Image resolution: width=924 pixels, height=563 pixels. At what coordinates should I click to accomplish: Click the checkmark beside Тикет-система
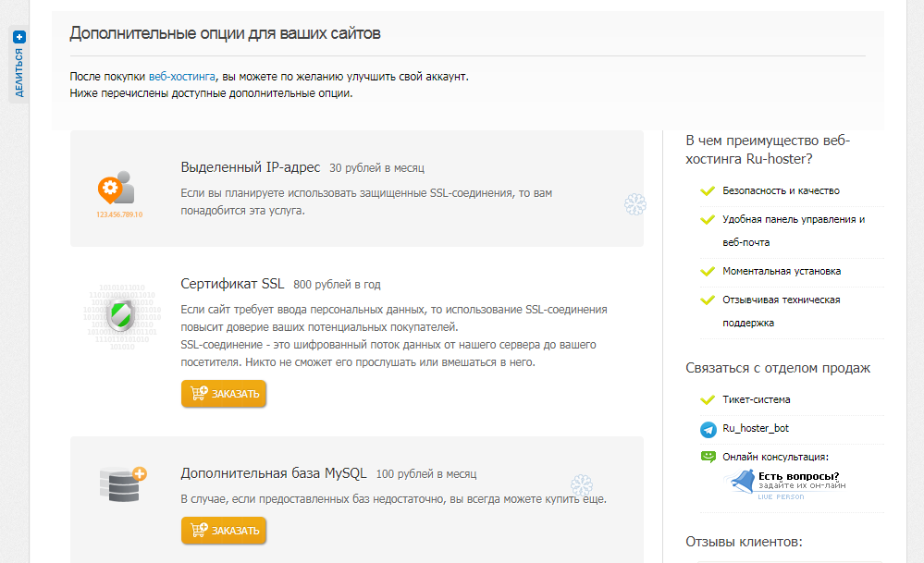[708, 400]
